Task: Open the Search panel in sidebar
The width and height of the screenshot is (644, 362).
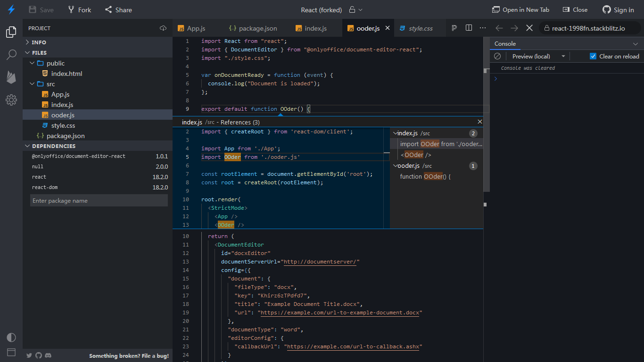Action: tap(11, 55)
